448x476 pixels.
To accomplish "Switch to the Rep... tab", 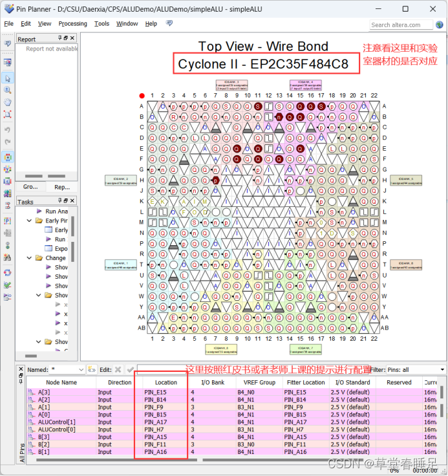I will pyautogui.click(x=62, y=187).
